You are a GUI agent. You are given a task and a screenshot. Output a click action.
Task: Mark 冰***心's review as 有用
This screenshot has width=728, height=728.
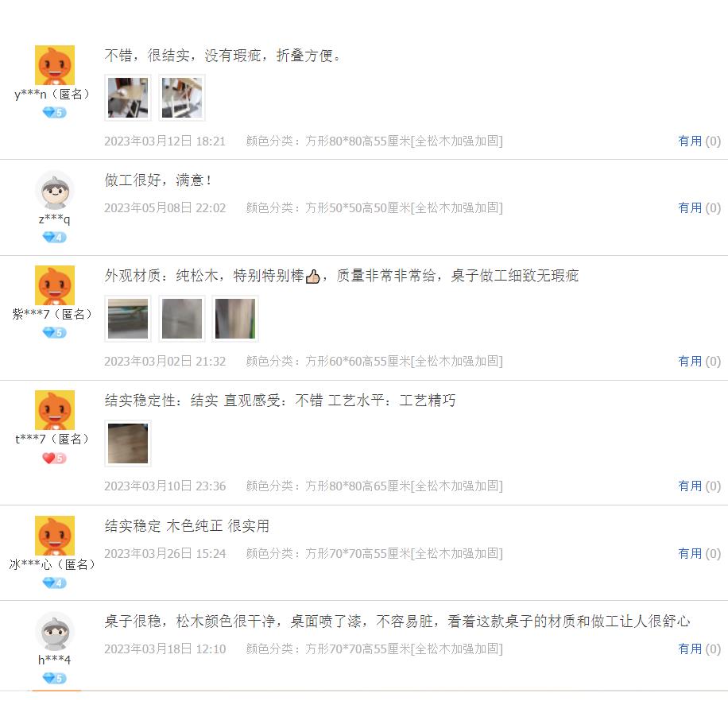pyautogui.click(x=699, y=553)
